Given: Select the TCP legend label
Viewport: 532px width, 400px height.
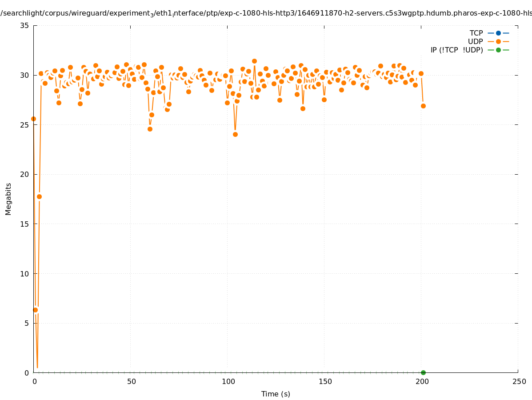Looking at the screenshot, I should pyautogui.click(x=476, y=33).
